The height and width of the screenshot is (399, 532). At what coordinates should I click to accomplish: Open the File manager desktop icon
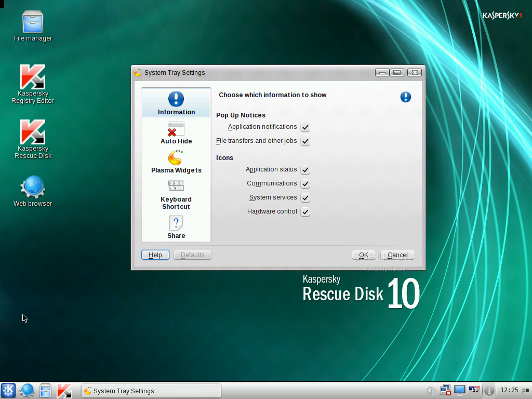coord(33,26)
